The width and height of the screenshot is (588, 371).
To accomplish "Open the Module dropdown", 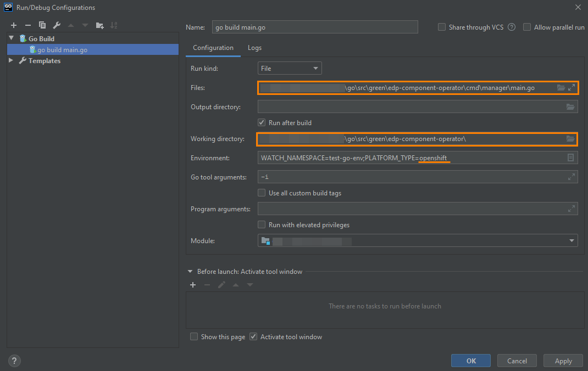I will click(571, 240).
